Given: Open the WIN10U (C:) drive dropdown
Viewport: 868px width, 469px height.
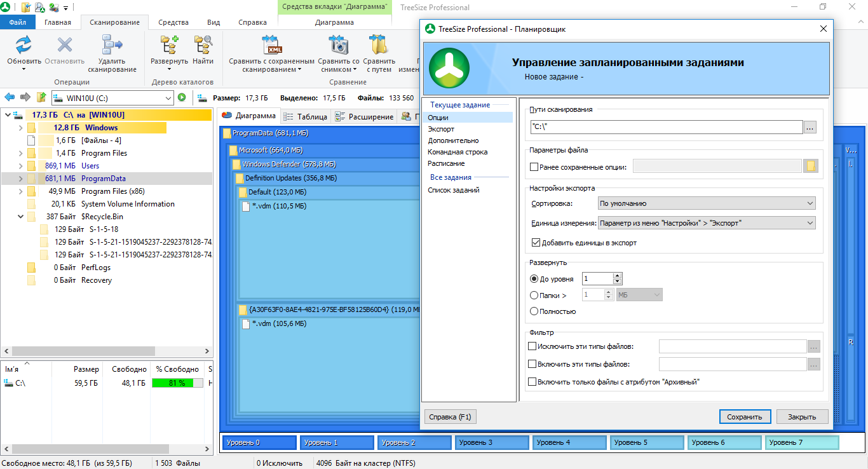Looking at the screenshot, I should pos(168,98).
